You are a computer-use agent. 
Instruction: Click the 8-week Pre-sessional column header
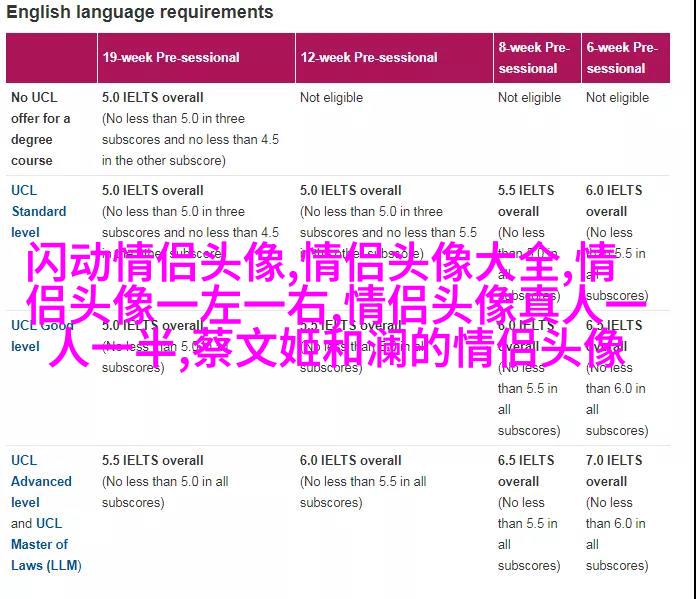coord(537,58)
